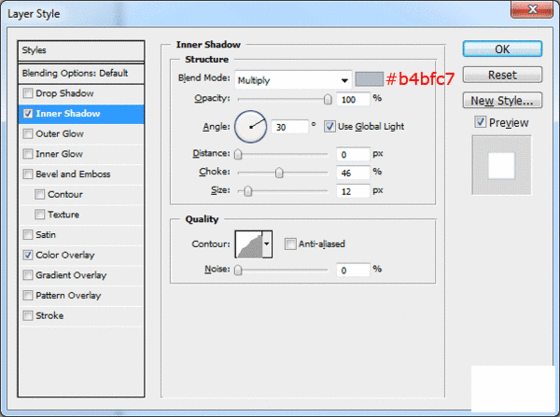Select the Styles panel entry
560x417 pixels.
81,50
